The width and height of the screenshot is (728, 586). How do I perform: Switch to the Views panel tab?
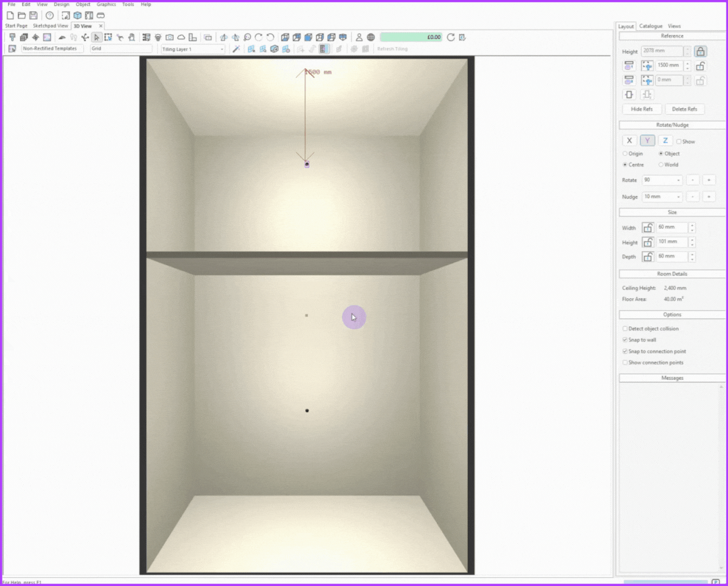(x=674, y=26)
